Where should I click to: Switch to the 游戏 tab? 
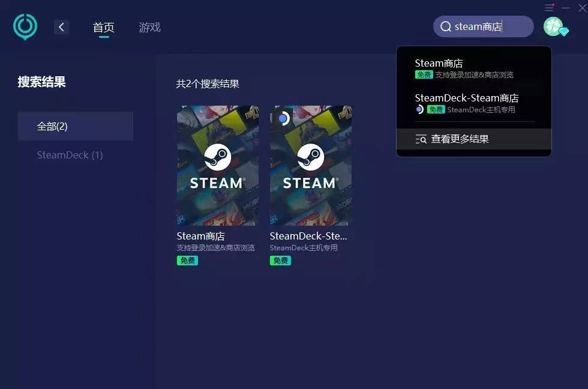coord(149,28)
